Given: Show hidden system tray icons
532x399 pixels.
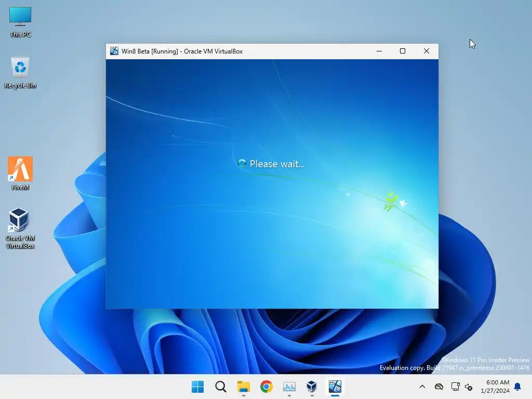Looking at the screenshot, I should (422, 387).
